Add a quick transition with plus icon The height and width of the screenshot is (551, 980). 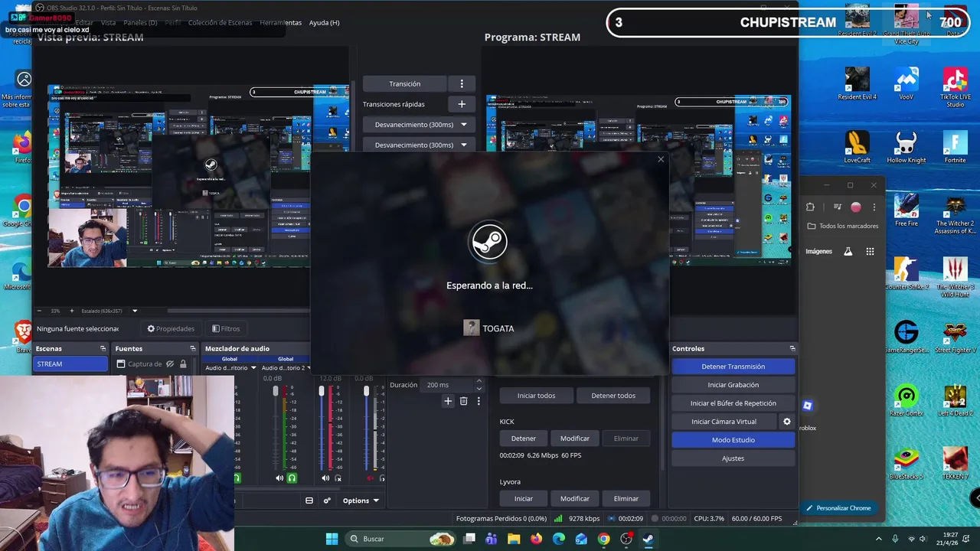pyautogui.click(x=462, y=104)
